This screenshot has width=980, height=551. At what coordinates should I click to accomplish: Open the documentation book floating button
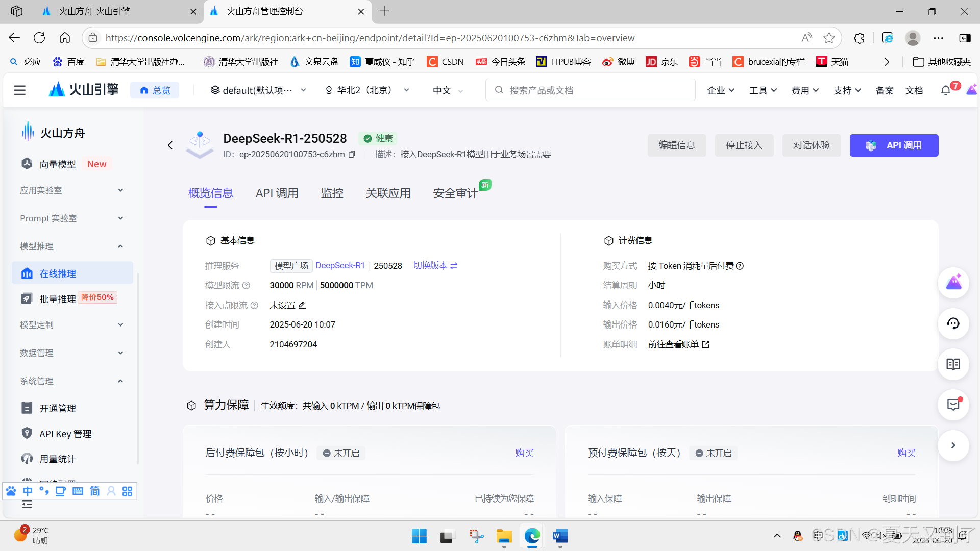(953, 364)
